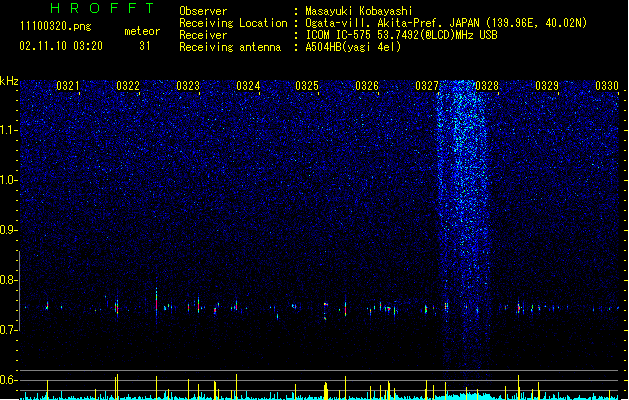The height and width of the screenshot is (400, 629).
Task: Select the file name 11100320.png
Action: pos(55,26)
